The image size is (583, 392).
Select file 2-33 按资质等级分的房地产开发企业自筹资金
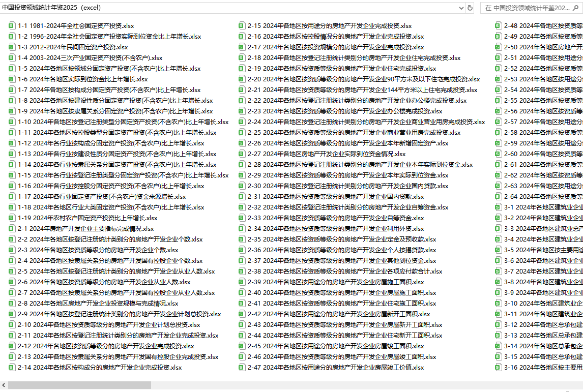coord(336,218)
